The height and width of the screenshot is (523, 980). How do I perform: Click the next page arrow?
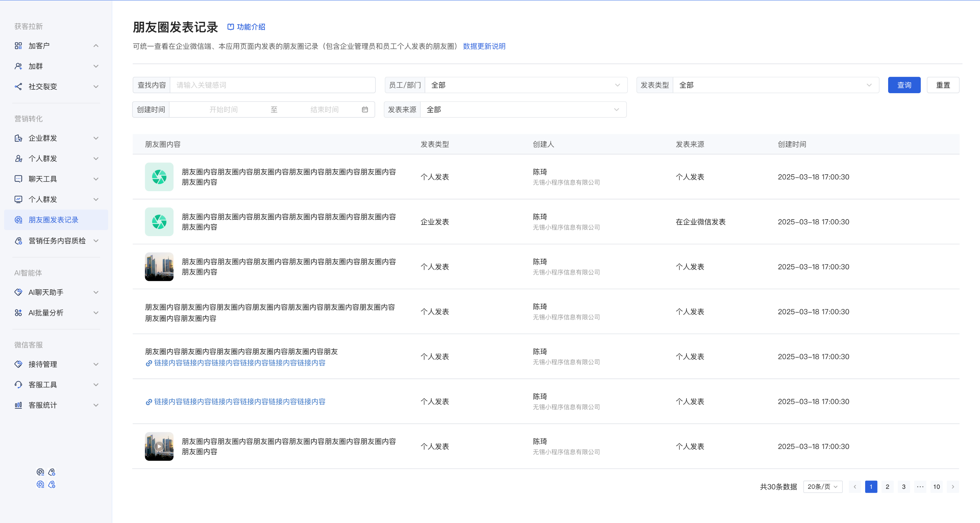click(953, 486)
